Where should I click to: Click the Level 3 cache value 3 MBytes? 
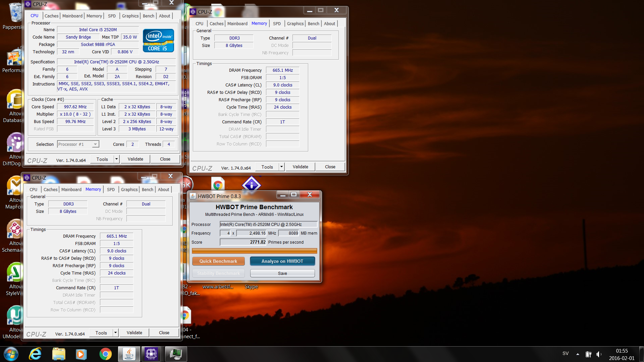[137, 129]
